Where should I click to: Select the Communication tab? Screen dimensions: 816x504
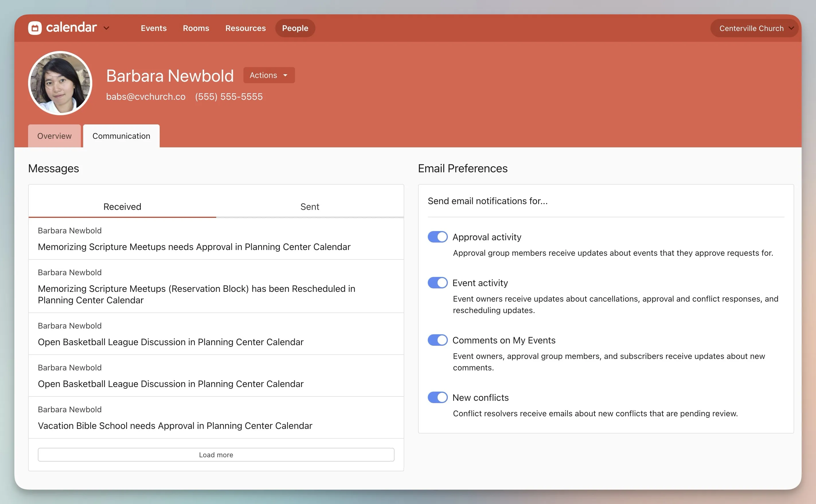pos(121,136)
